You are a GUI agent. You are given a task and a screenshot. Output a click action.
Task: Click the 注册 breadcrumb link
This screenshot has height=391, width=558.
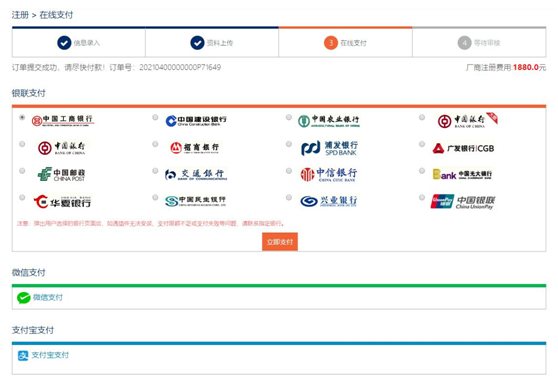[20, 15]
